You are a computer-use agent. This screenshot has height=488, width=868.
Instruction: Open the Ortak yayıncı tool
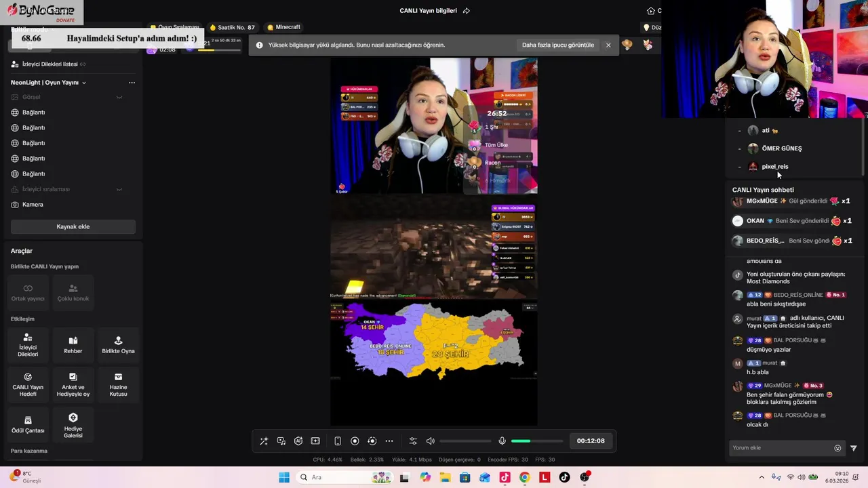coord(28,292)
